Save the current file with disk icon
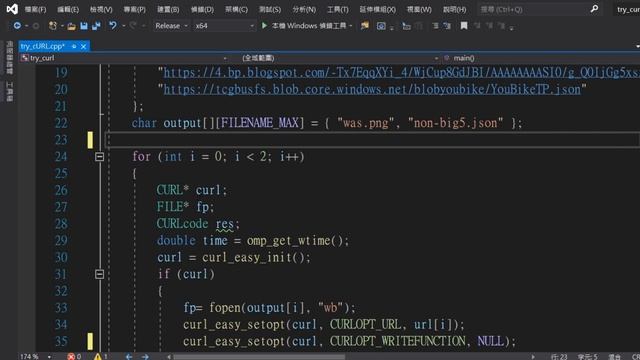 (x=84, y=26)
